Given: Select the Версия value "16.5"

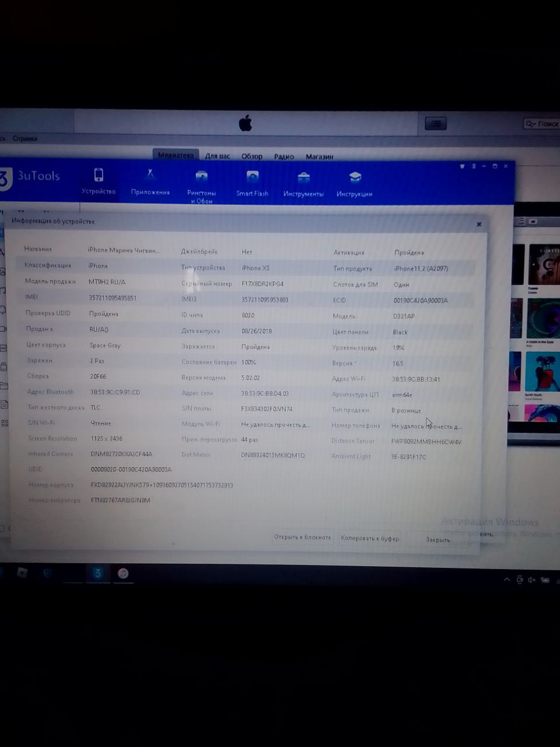Looking at the screenshot, I should tap(398, 363).
